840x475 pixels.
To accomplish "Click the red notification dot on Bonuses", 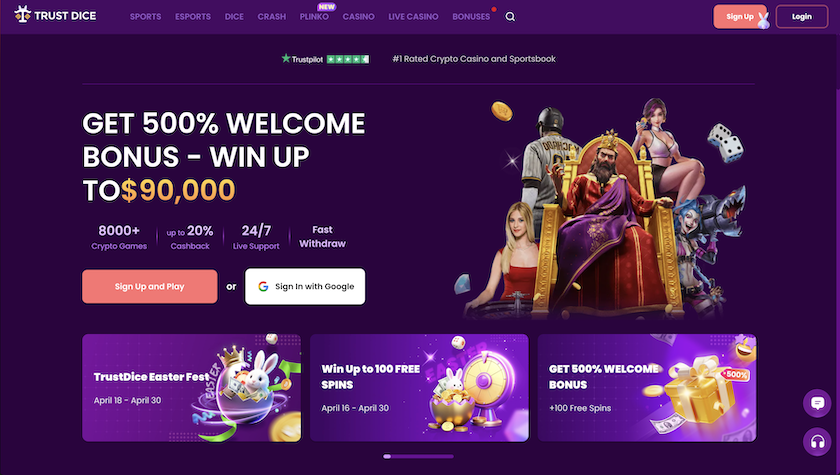I will (x=494, y=9).
